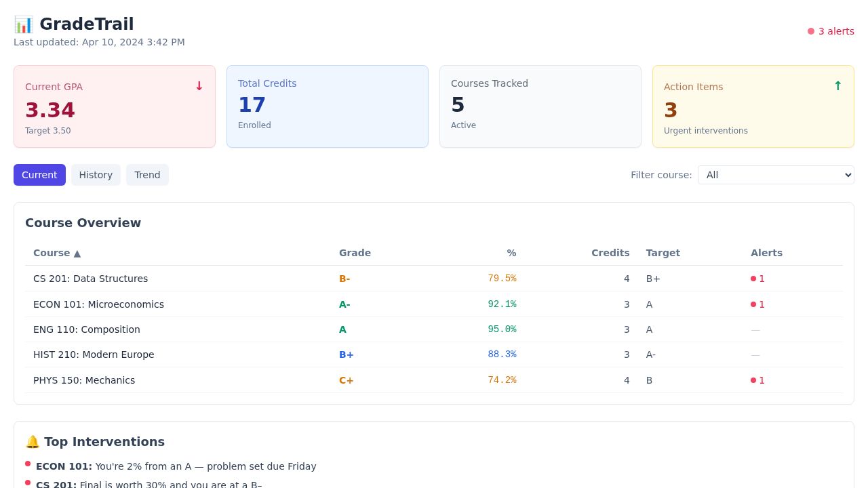Click the GradeTrail bar chart logo icon
868x488 pixels.
pyautogui.click(x=24, y=24)
